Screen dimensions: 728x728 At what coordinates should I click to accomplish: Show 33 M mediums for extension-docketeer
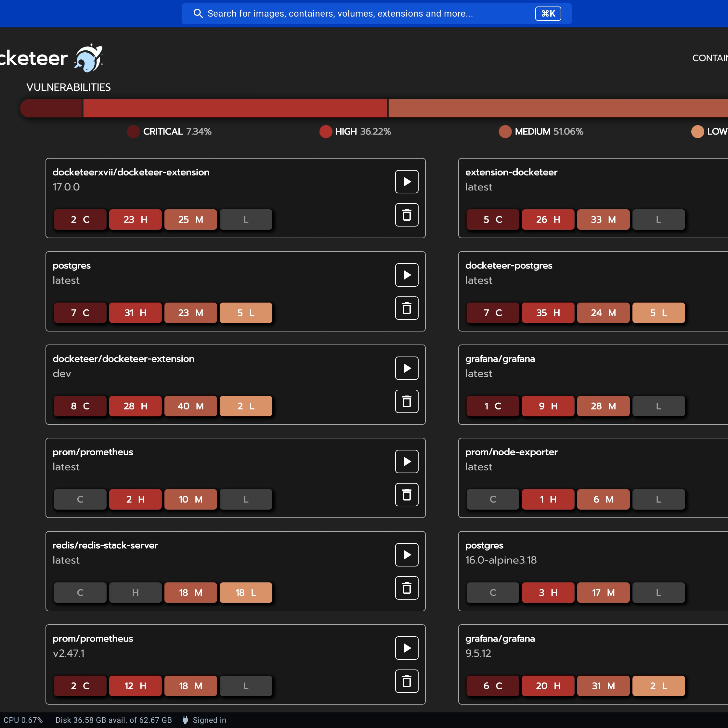pyautogui.click(x=603, y=219)
